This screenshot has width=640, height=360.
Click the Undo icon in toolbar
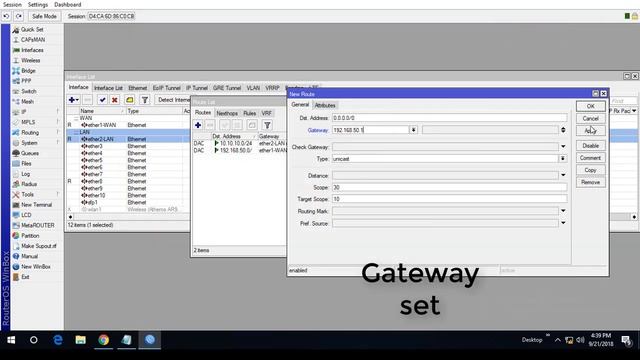pyautogui.click(x=7, y=16)
